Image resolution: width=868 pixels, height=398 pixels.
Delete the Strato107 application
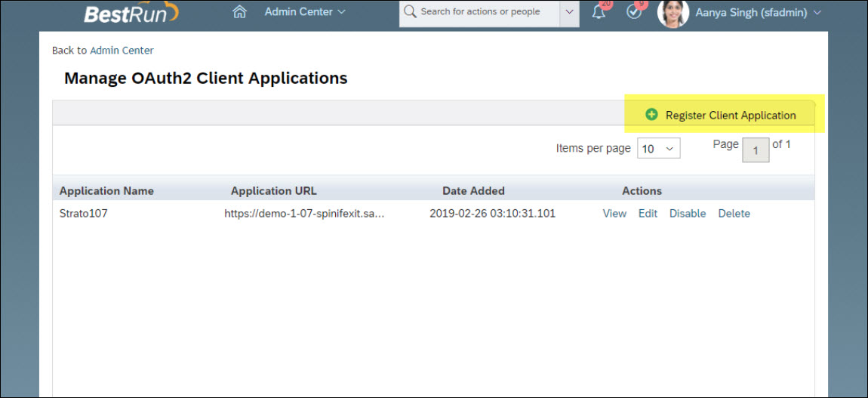(734, 214)
